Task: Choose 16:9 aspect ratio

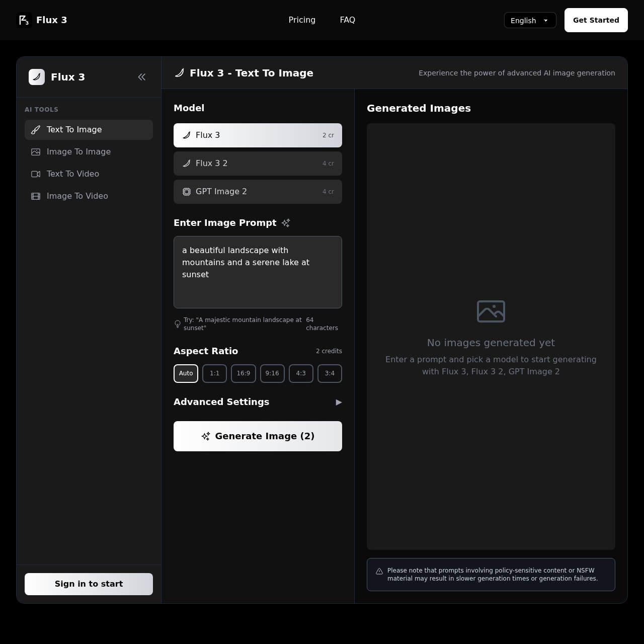Action: (x=244, y=373)
